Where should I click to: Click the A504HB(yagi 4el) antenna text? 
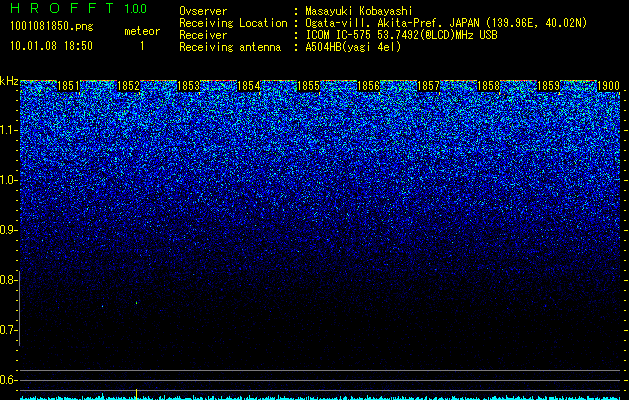(353, 47)
